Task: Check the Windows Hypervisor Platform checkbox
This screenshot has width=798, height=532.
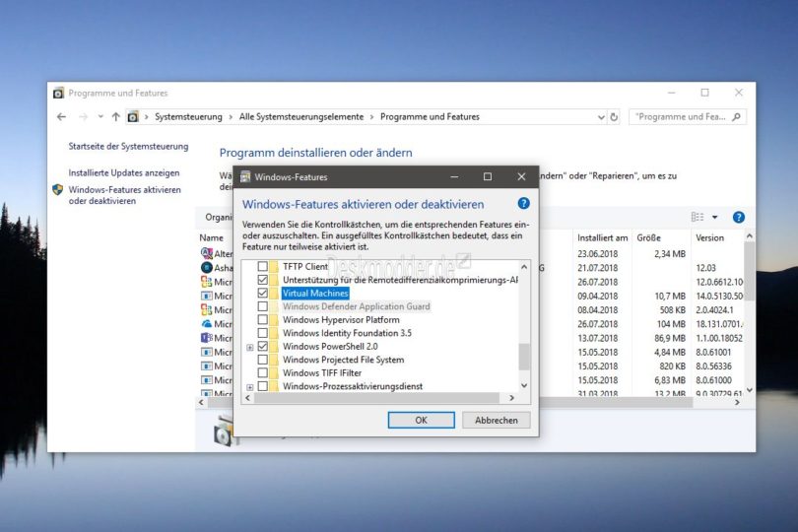Action: [262, 320]
